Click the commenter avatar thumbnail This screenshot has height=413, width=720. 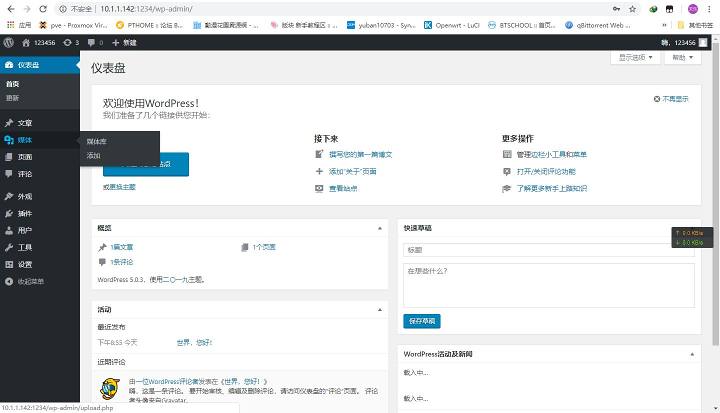pos(110,389)
